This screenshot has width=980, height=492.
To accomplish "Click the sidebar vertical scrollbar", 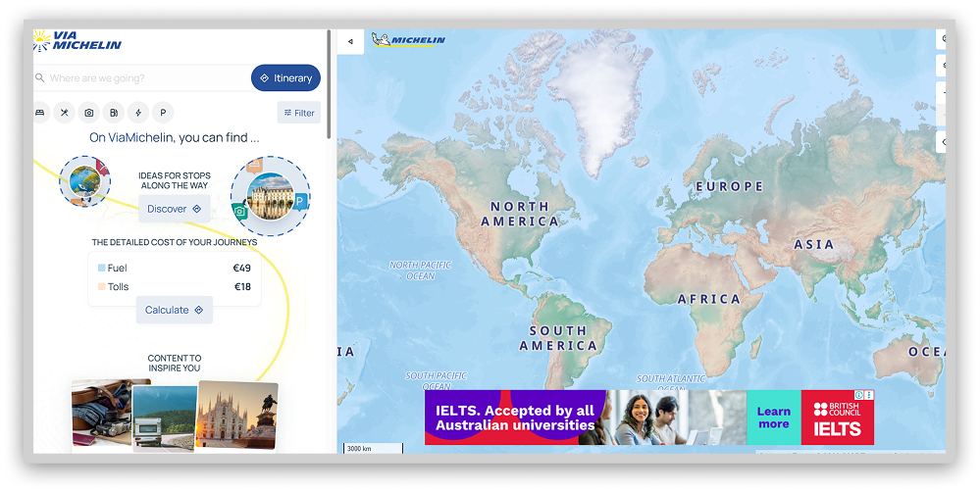I will tap(329, 88).
